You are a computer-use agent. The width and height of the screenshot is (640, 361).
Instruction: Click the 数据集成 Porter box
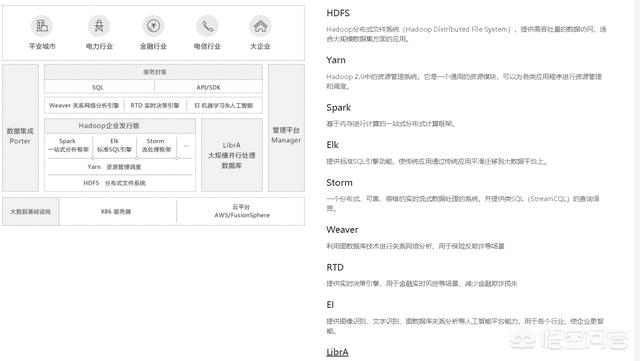click(x=20, y=128)
